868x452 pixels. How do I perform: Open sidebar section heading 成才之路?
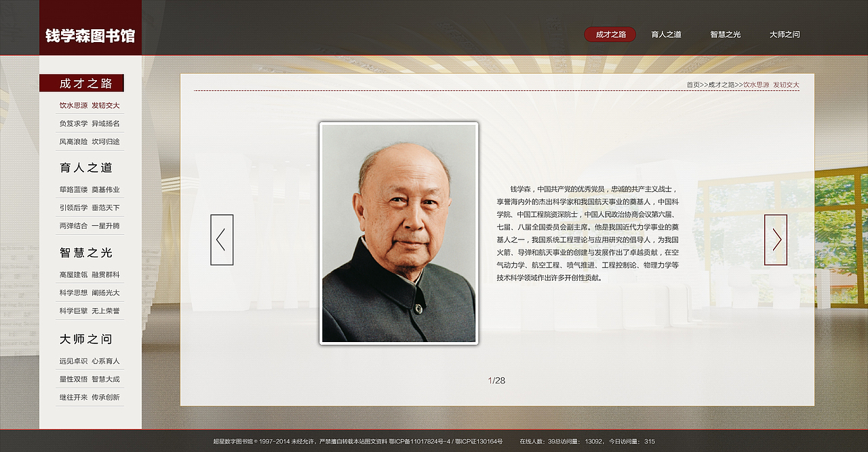pos(81,83)
